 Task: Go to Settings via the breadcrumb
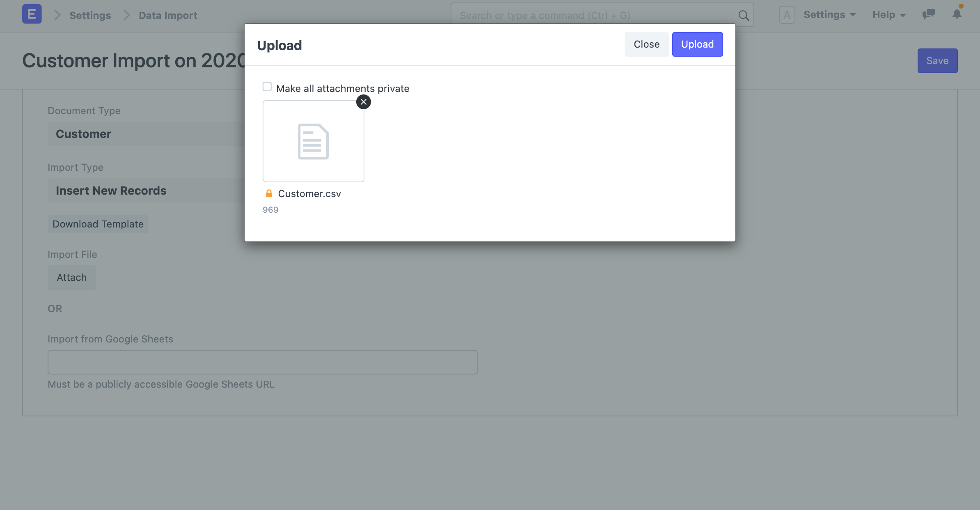pos(90,15)
